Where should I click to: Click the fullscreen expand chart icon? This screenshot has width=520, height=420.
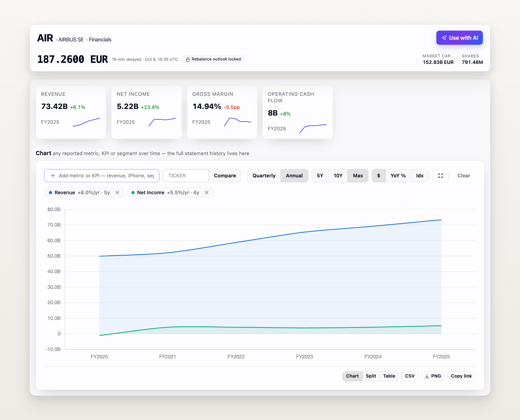pos(440,176)
